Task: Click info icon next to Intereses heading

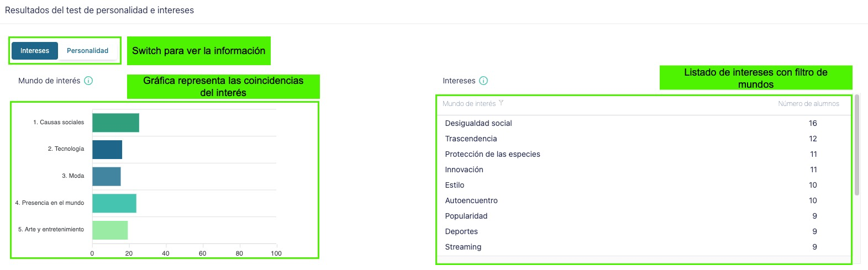Action: (483, 81)
